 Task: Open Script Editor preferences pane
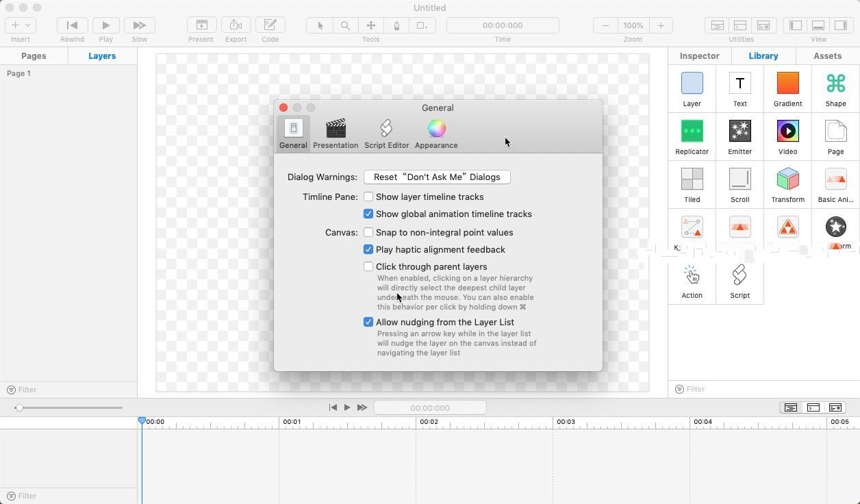[x=386, y=134]
